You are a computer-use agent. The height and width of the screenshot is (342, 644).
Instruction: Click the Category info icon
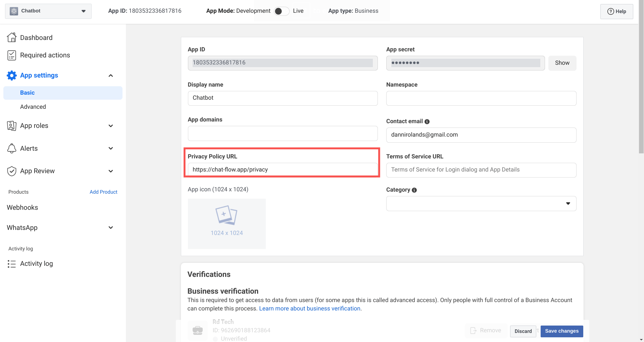click(414, 190)
